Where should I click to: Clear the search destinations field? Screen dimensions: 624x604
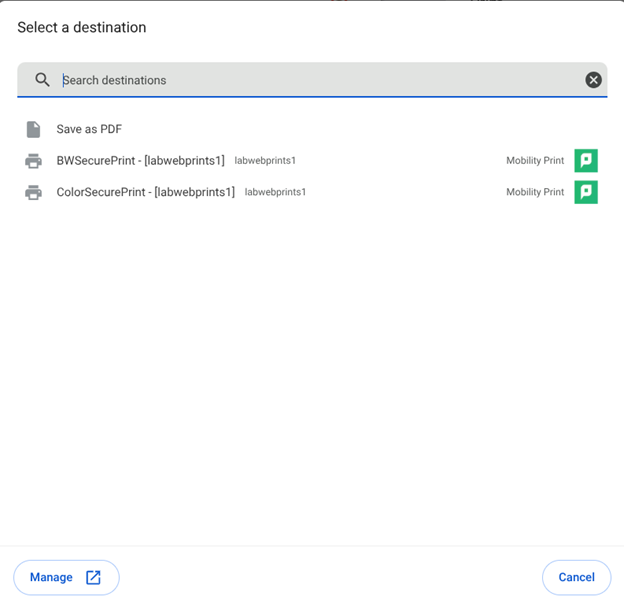[x=593, y=80]
